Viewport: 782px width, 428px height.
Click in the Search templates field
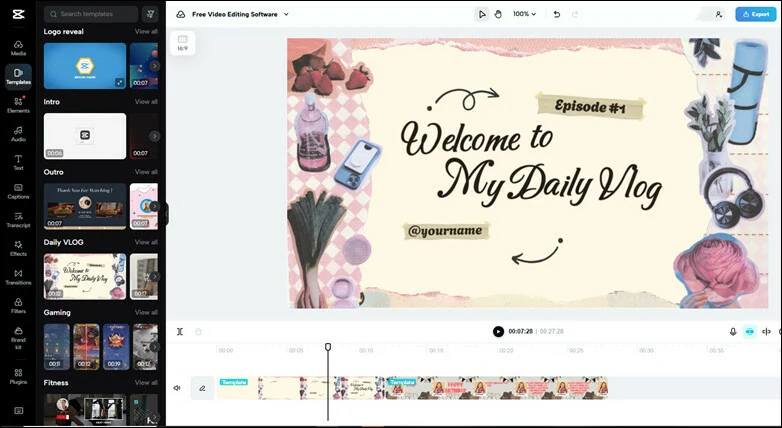91,14
